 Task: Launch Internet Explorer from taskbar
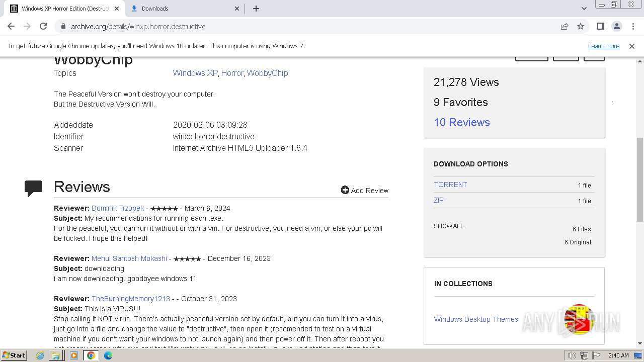click(40, 355)
